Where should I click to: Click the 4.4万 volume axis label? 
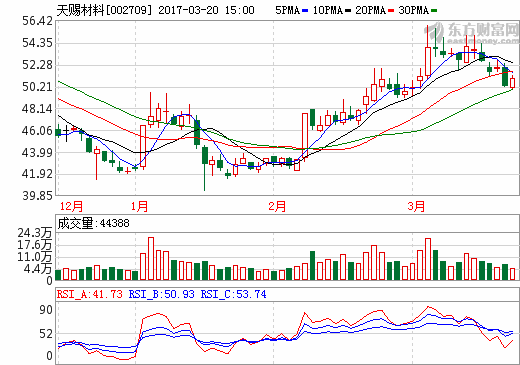coord(38,269)
